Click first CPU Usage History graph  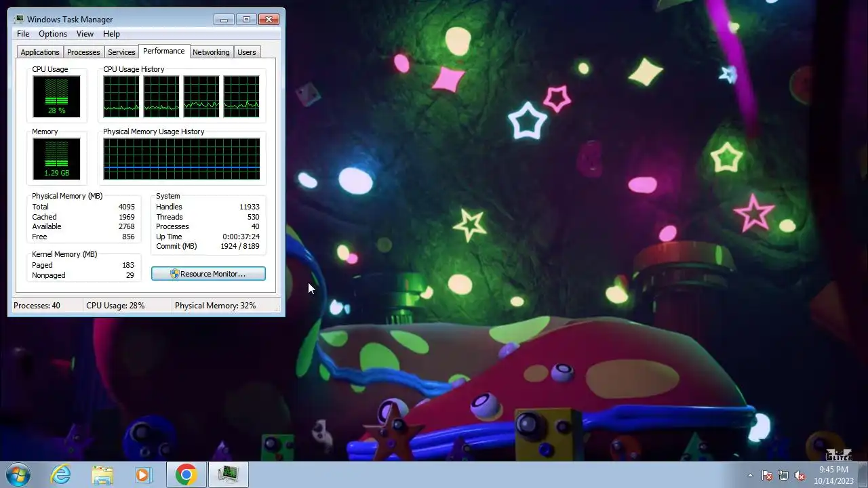[121, 96]
